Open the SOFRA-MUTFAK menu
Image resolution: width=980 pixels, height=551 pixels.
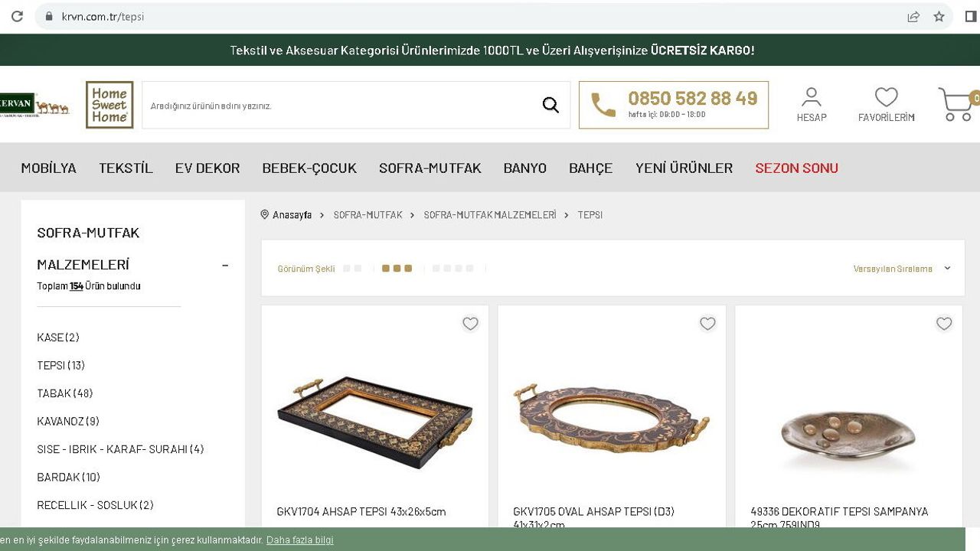(430, 168)
